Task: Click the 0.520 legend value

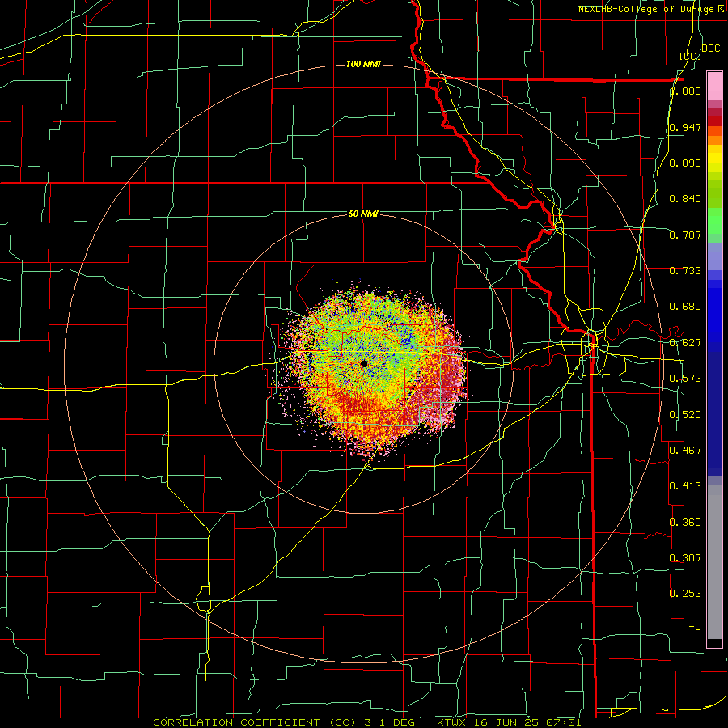Action: tap(685, 415)
